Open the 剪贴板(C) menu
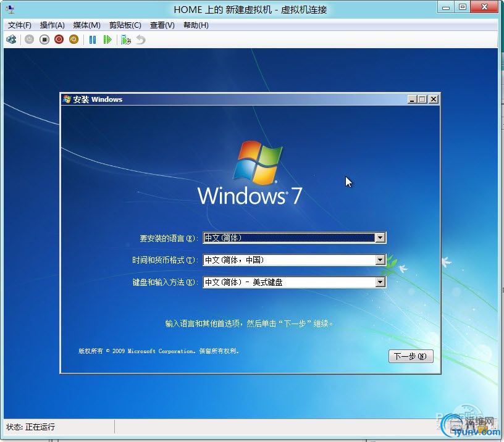The width and height of the screenshot is (504, 442). (x=125, y=25)
